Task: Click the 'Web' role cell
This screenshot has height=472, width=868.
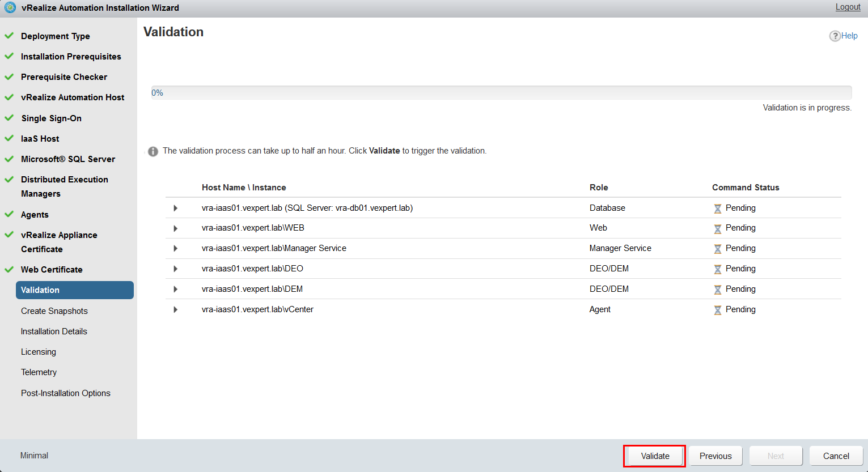Action: 598,228
